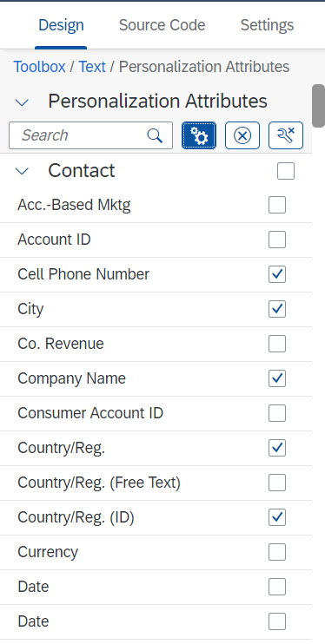325x644 pixels.
Task: Click the magnifier search icon
Action: click(155, 135)
